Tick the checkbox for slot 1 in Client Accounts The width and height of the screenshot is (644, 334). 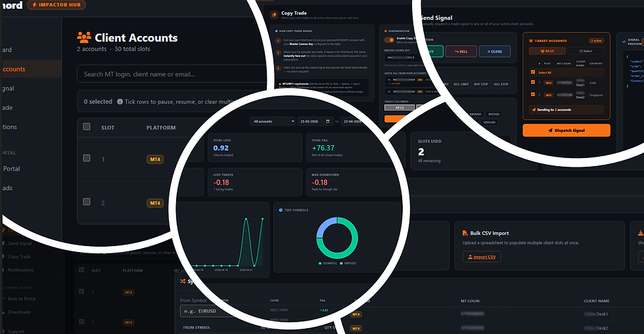(x=86, y=158)
